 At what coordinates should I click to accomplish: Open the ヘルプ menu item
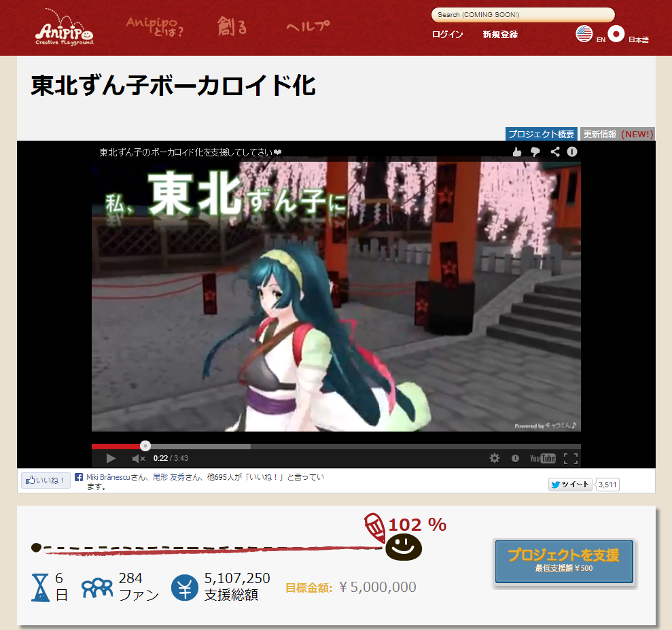(x=308, y=26)
